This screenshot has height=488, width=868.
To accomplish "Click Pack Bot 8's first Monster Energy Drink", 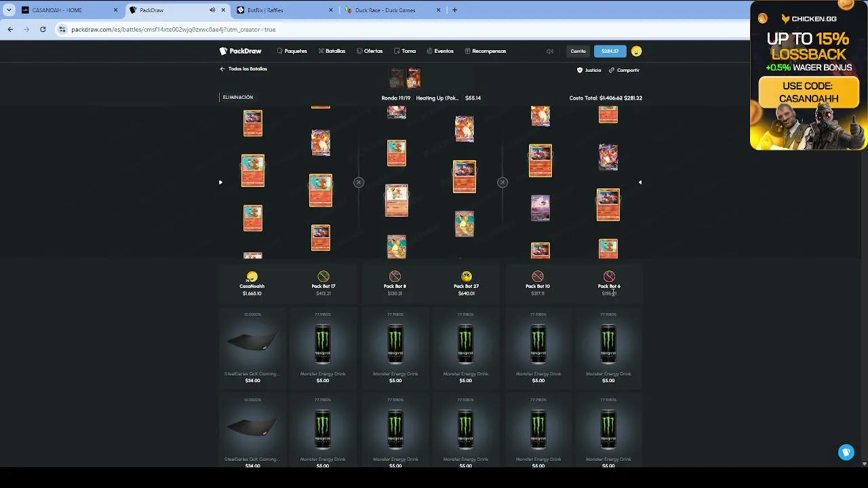I will [x=395, y=348].
